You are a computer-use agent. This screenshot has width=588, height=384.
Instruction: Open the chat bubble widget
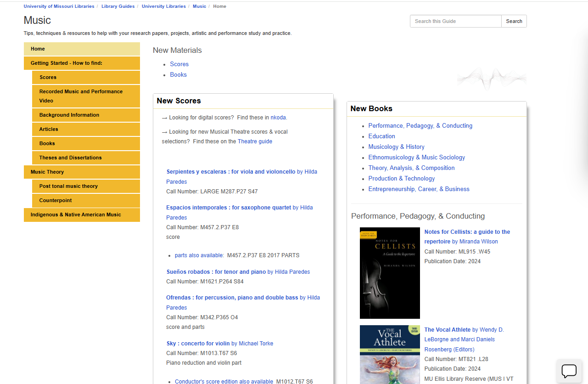[569, 371]
